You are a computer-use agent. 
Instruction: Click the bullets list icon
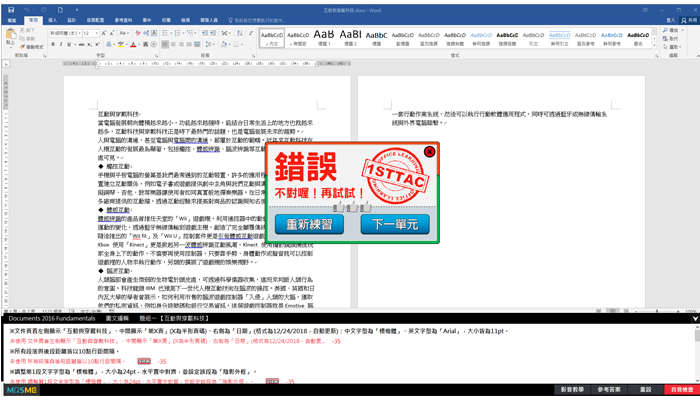(x=165, y=32)
